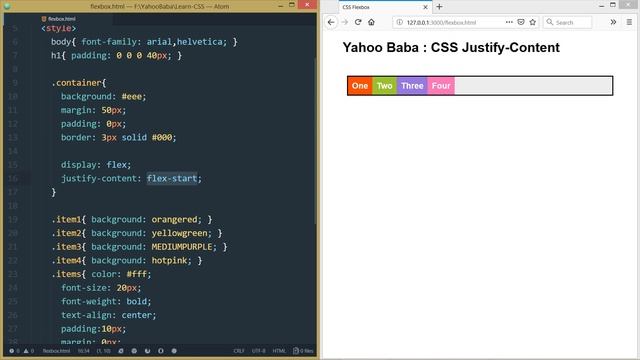This screenshot has width=640, height=360.
Task: Click the cursor position indicator in status bar
Action: point(104,351)
